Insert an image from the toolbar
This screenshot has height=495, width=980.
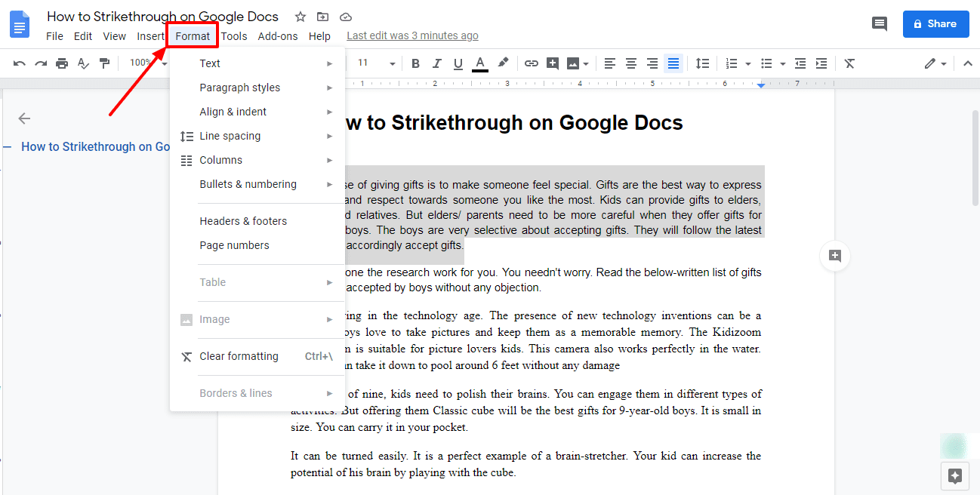[573, 63]
